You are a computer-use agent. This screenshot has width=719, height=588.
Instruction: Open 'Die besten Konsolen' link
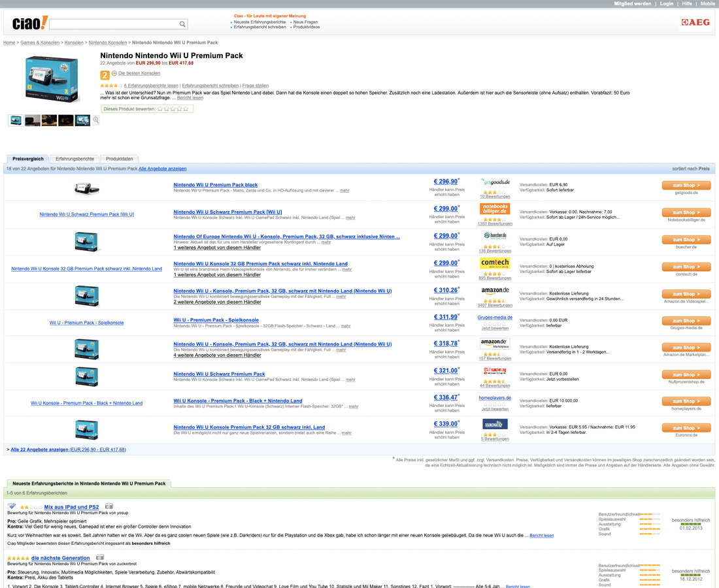(139, 73)
